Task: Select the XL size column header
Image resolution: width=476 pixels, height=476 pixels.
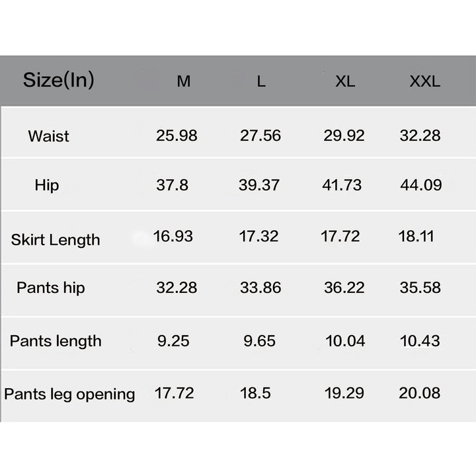Action: pyautogui.click(x=345, y=81)
